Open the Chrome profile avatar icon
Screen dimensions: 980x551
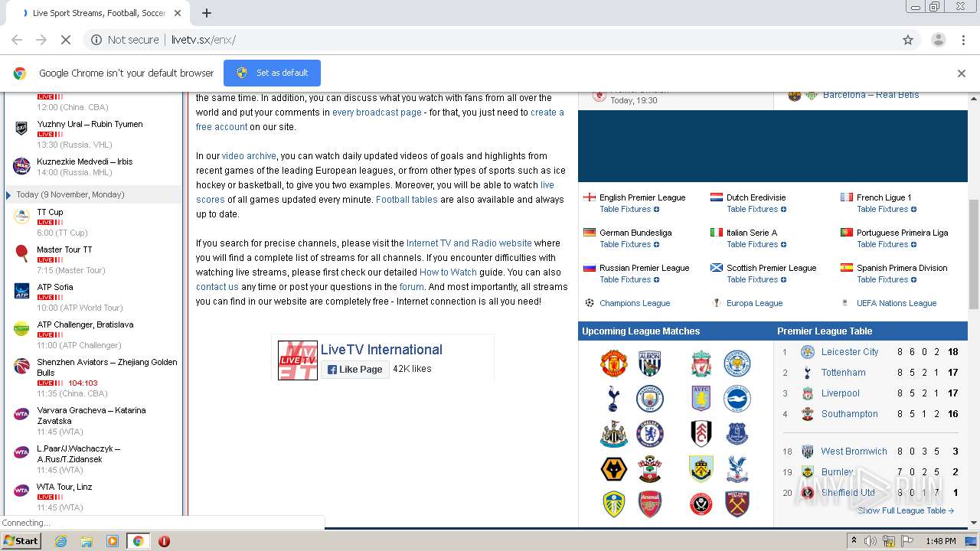point(938,40)
